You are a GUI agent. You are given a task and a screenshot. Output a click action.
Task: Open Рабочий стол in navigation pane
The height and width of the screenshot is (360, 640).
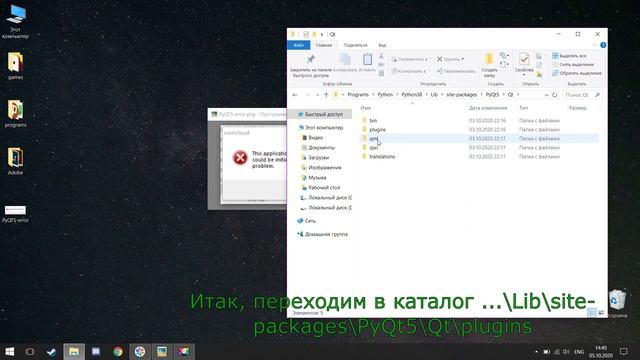click(320, 187)
